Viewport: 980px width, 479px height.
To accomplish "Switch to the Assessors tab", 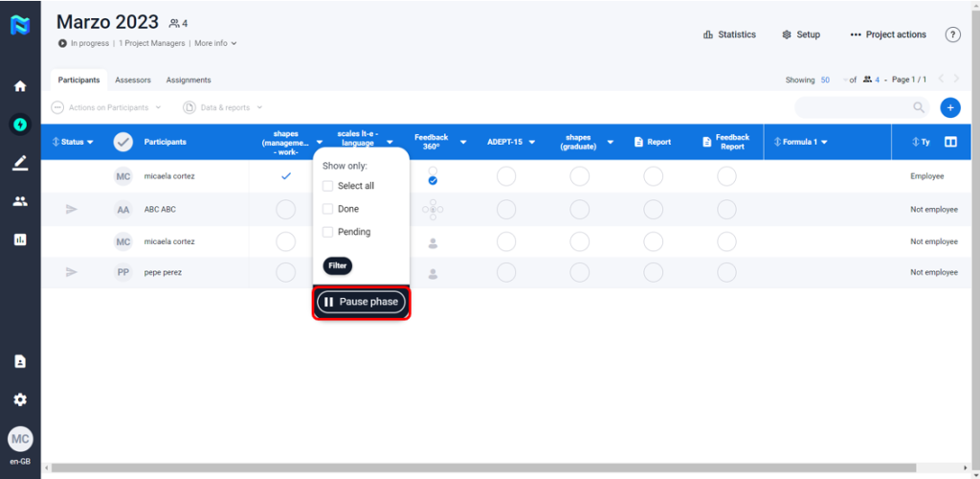I will [132, 80].
